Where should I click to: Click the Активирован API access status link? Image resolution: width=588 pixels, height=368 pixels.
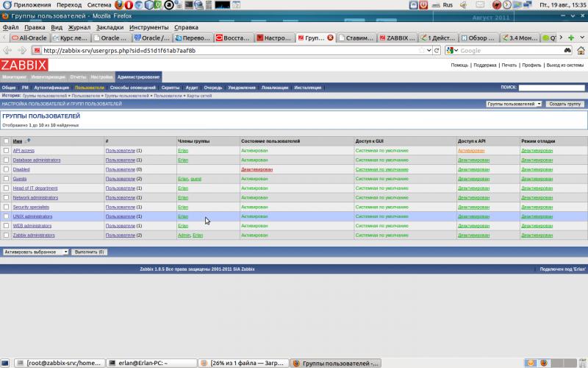471,151
